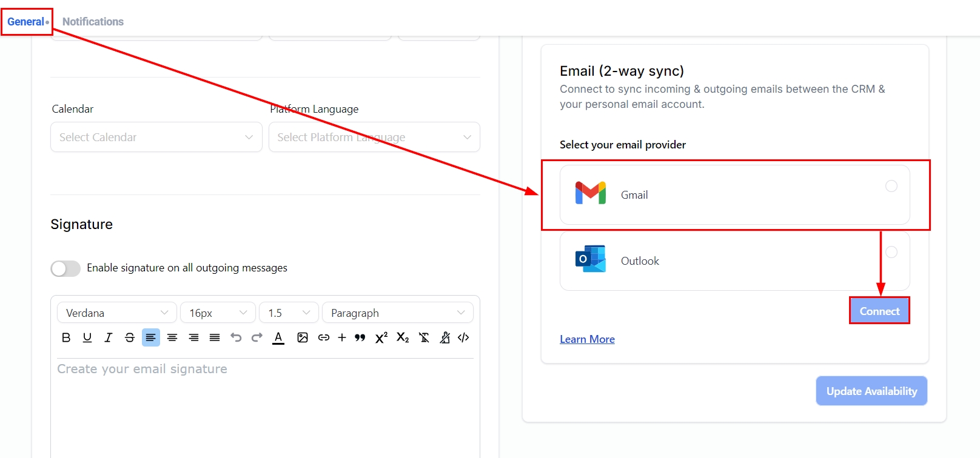Open the text color picker

pyautogui.click(x=278, y=337)
